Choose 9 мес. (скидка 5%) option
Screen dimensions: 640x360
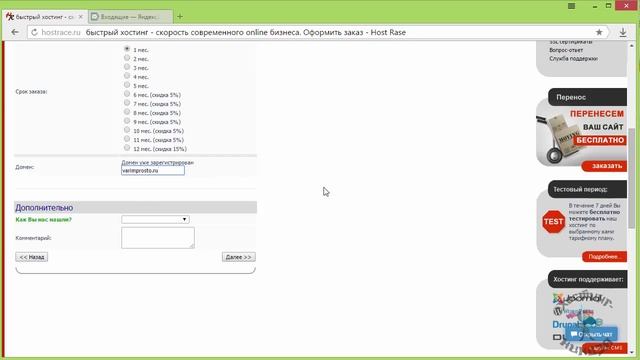(x=127, y=121)
